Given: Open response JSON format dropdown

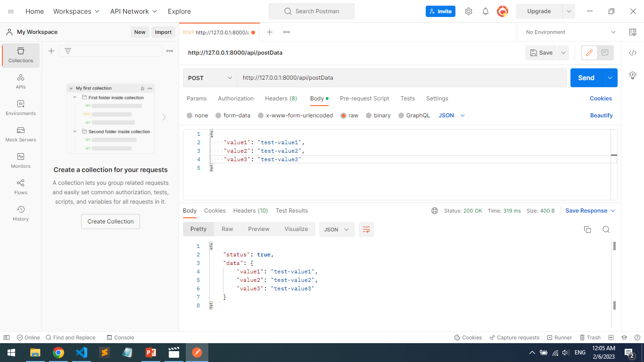Looking at the screenshot, I should tap(337, 230).
